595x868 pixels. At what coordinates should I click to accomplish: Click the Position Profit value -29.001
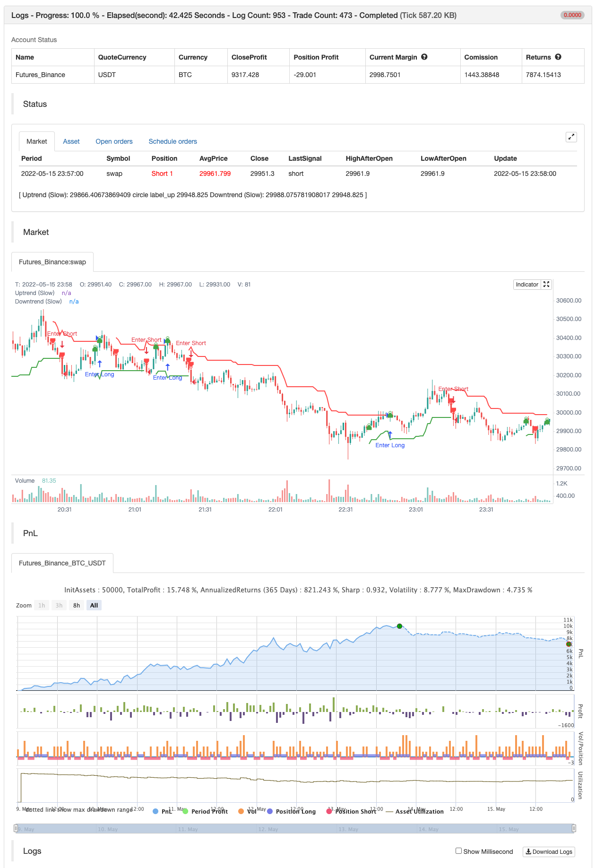305,75
